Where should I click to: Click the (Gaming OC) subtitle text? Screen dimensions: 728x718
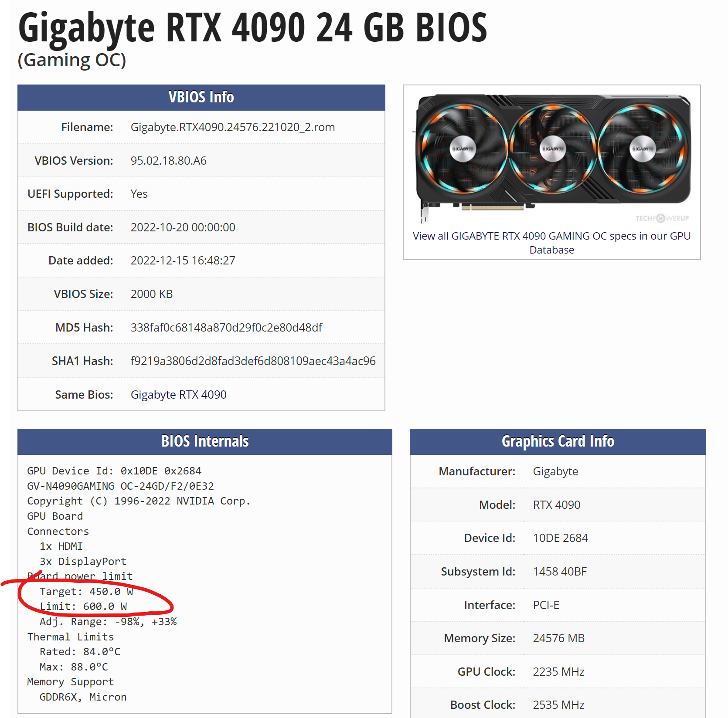coord(72,60)
